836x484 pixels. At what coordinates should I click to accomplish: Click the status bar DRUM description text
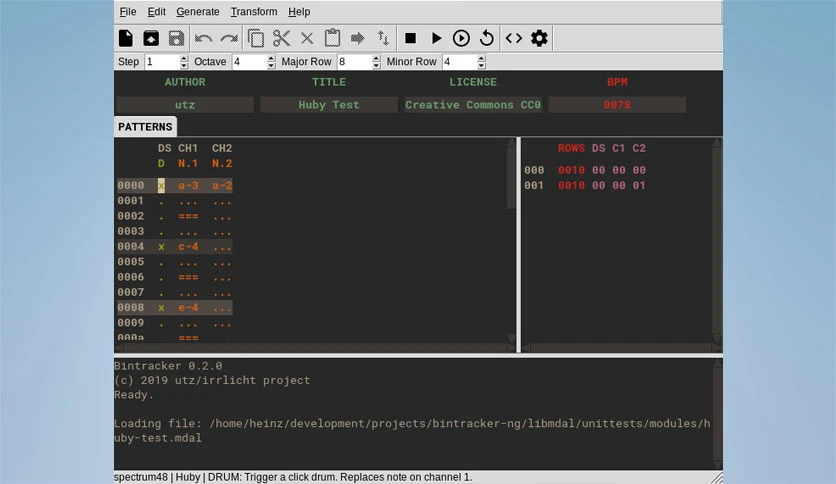pos(340,477)
